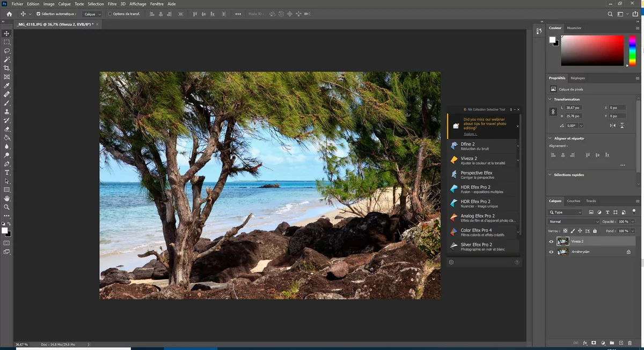Screen dimensions: 644x350
Task: Hide the Viveza 2 layer
Action: click(551, 242)
